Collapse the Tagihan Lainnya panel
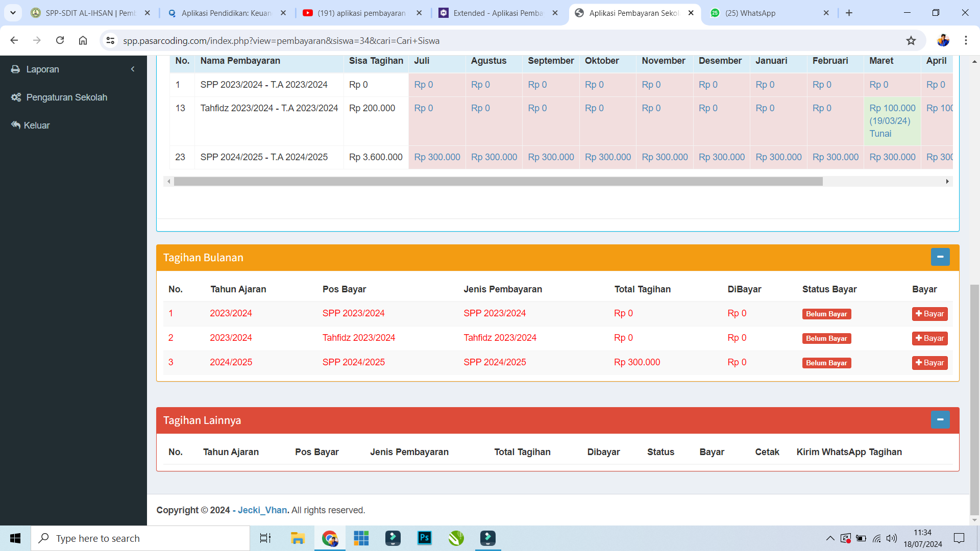Viewport: 980px width, 551px height. point(940,420)
